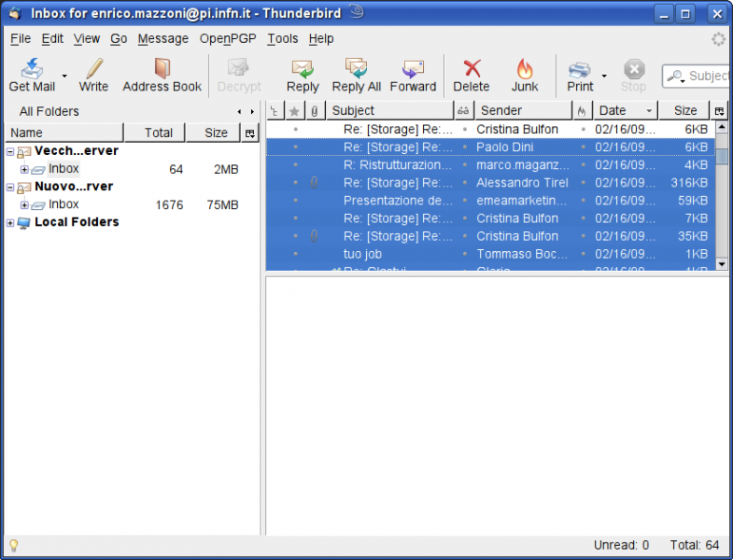Toggle read status of emeamarketin message
Viewport: 733px width, 560px height.
(x=465, y=200)
